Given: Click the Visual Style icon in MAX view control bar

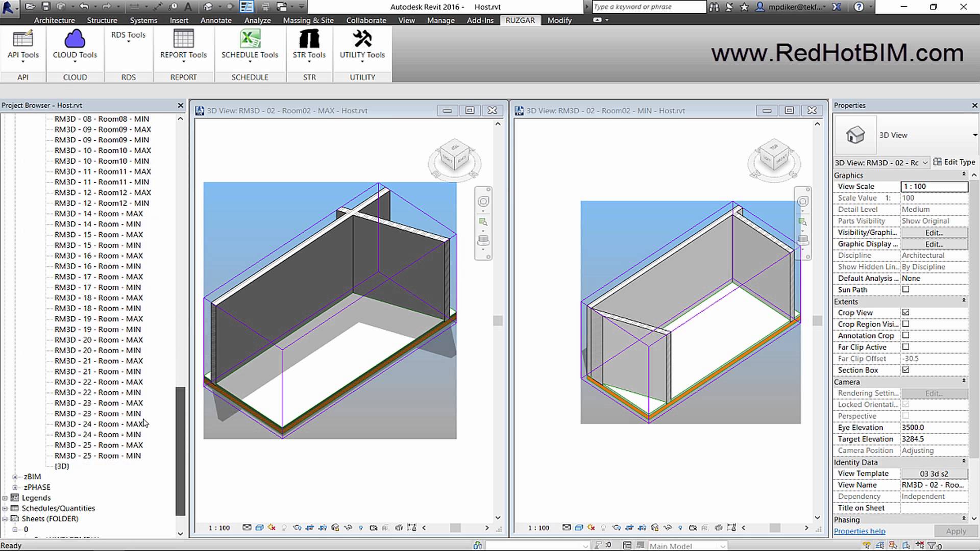Looking at the screenshot, I should click(x=259, y=528).
